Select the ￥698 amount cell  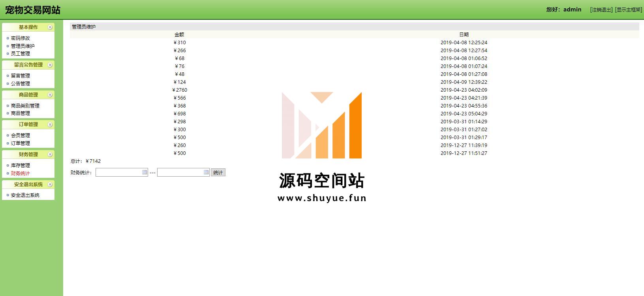[x=180, y=114]
